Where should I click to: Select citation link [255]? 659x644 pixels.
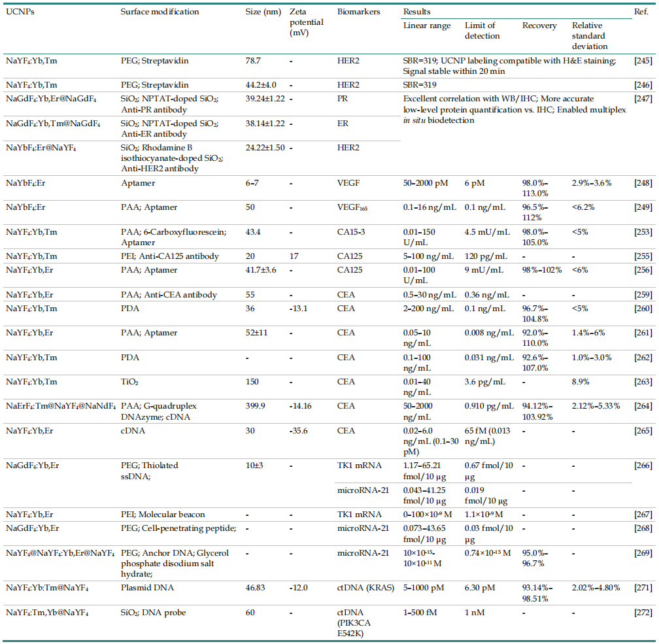(642, 256)
